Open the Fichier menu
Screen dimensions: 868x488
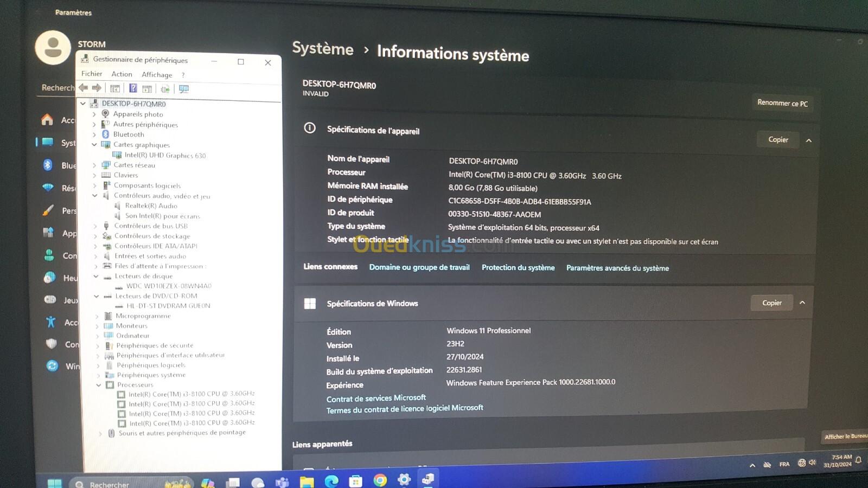pos(92,74)
